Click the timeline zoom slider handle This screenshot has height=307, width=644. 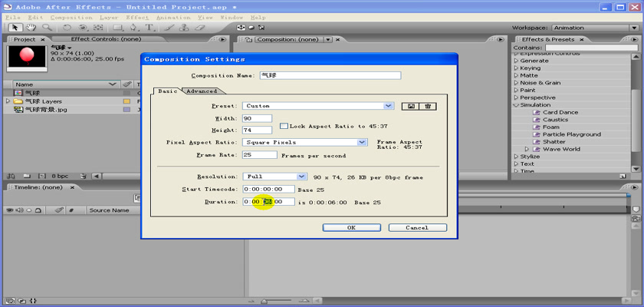click(265, 302)
